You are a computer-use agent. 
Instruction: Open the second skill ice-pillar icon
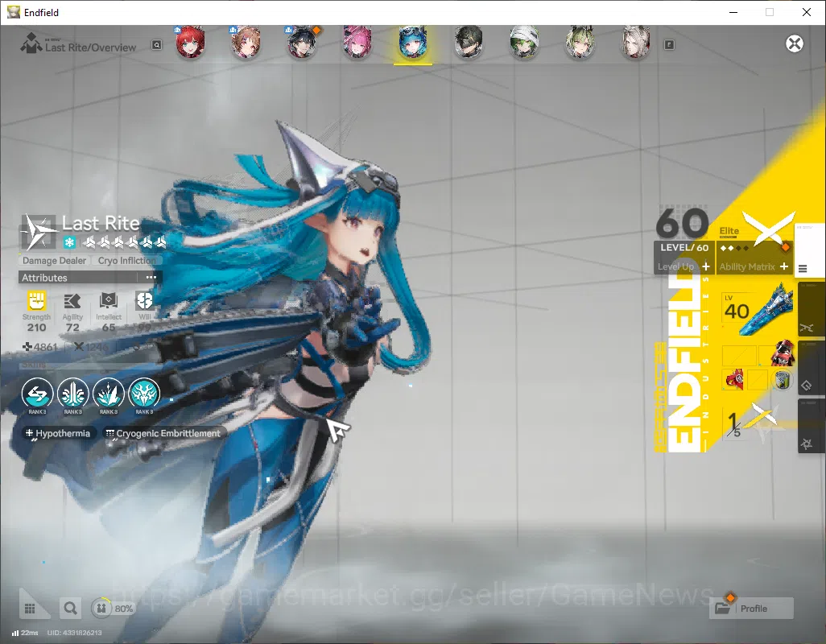click(x=72, y=394)
